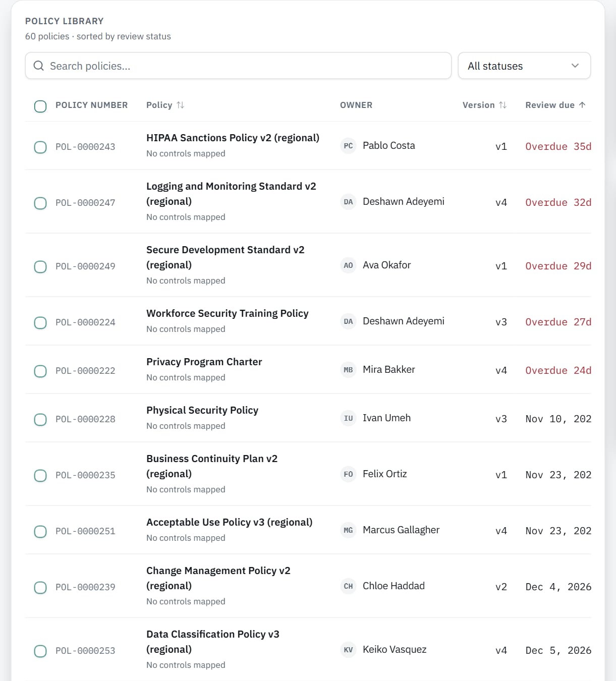Image resolution: width=616 pixels, height=681 pixels.
Task: Click policy number POL-0000224
Action: click(85, 322)
